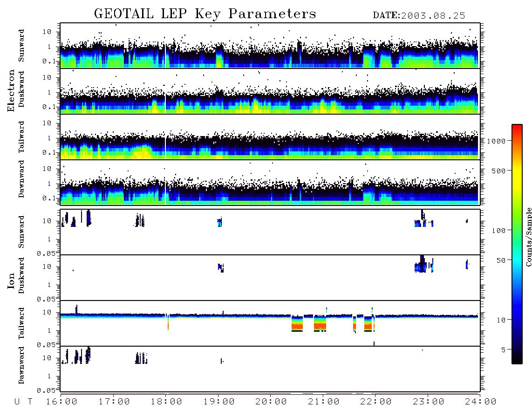Click the colorbar "5" tick label

pyautogui.click(x=503, y=349)
